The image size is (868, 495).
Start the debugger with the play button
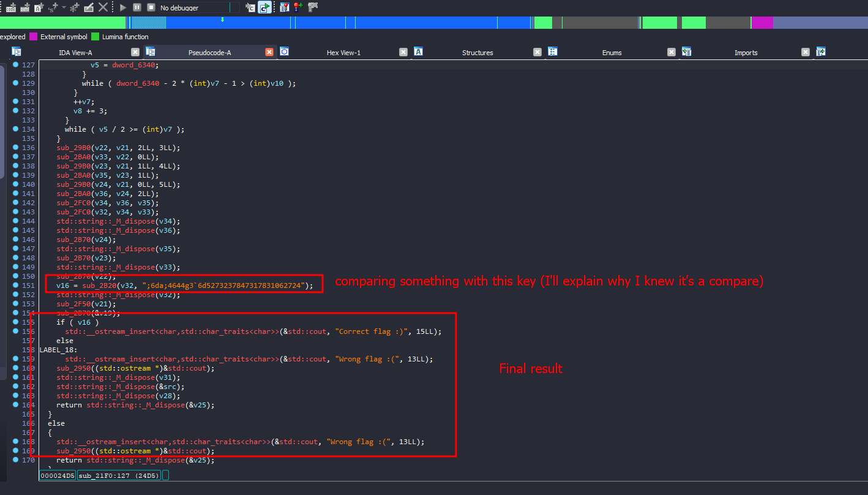click(x=123, y=7)
